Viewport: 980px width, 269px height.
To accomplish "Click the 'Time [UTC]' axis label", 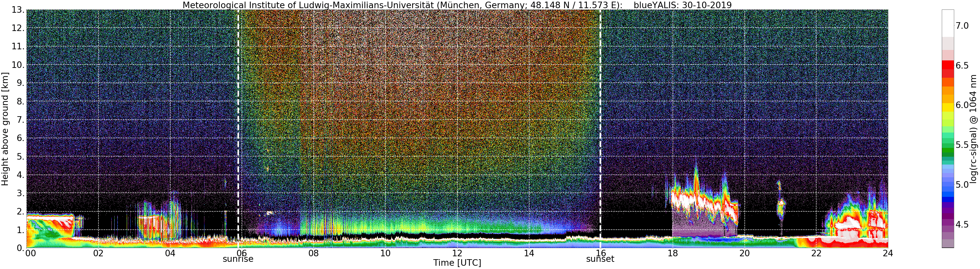I will point(457,263).
